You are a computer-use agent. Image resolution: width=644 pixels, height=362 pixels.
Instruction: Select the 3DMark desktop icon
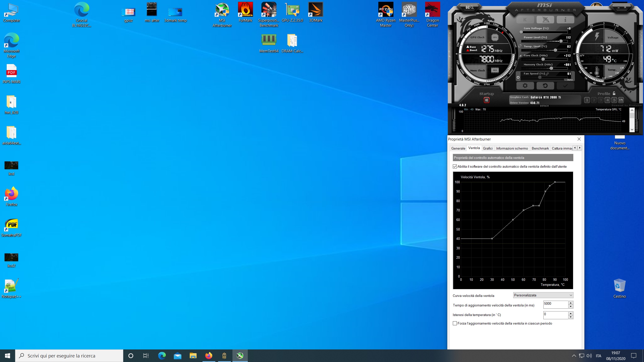[x=316, y=12]
